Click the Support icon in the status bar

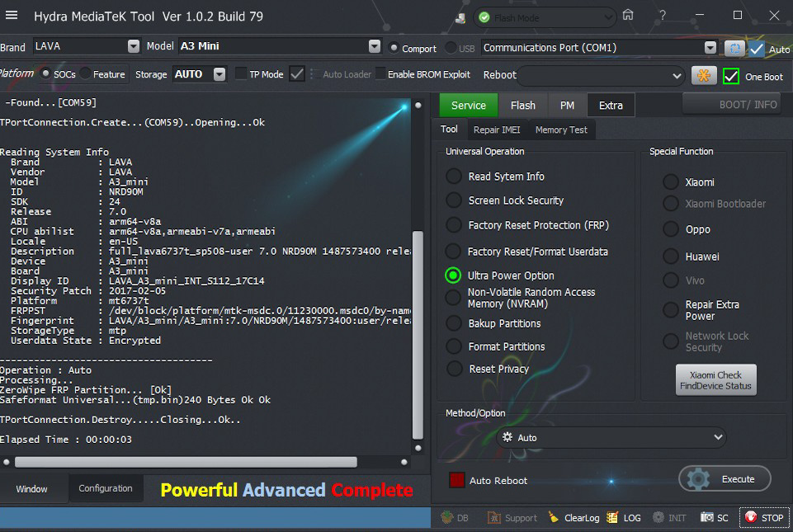pyautogui.click(x=493, y=517)
